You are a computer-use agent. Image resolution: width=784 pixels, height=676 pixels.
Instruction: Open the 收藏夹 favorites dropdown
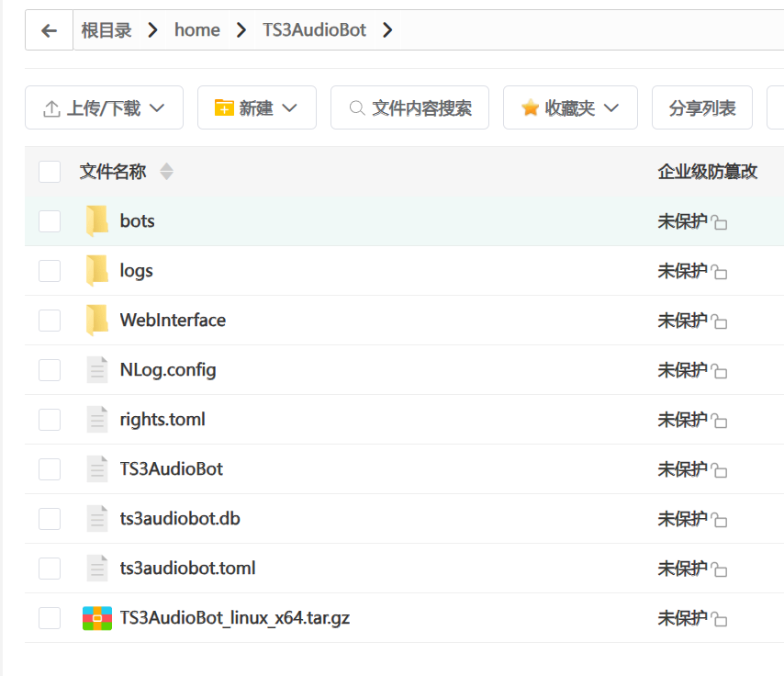point(569,108)
